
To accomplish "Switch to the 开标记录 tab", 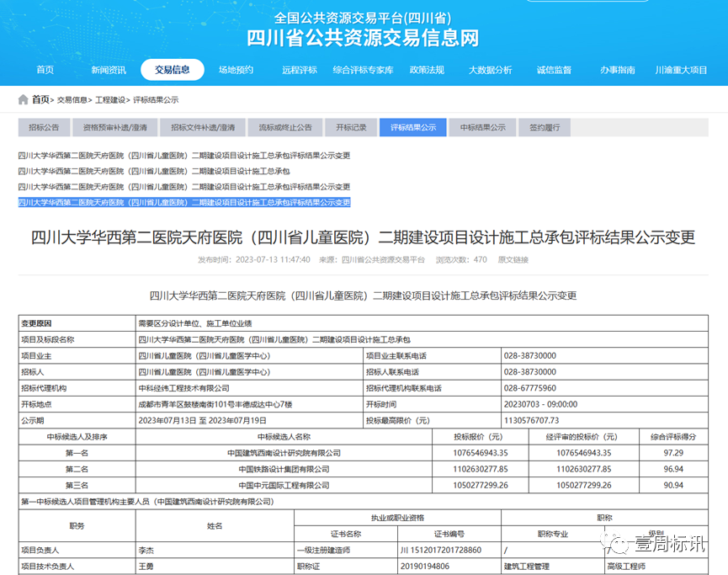I will [x=351, y=127].
